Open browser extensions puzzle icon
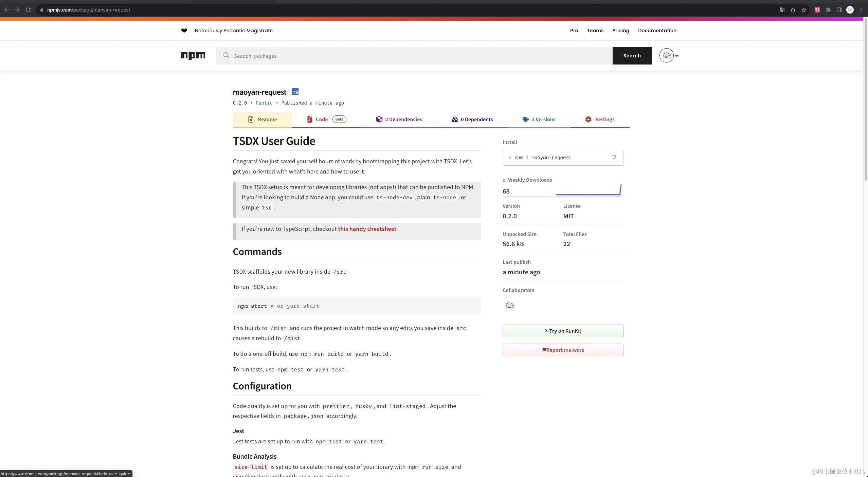The image size is (868, 477). tap(828, 10)
